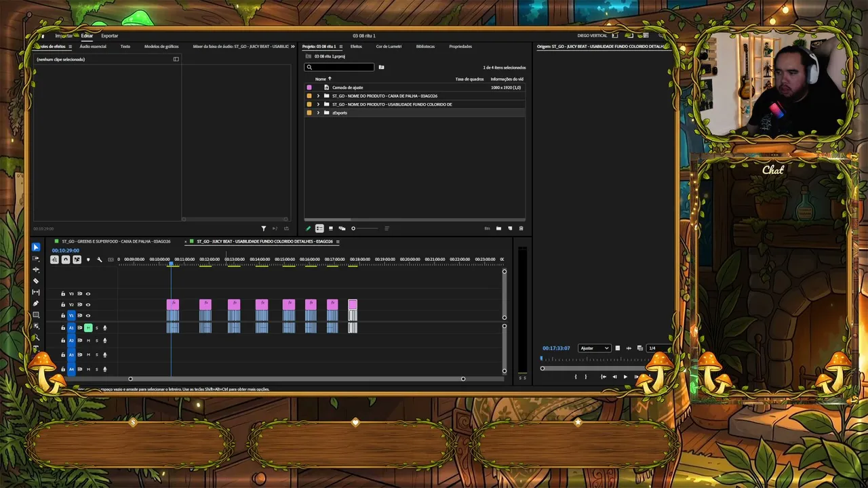Image resolution: width=868 pixels, height=488 pixels.
Task: Click drag-audio-only waveform icon in source monitor
Action: click(x=629, y=348)
